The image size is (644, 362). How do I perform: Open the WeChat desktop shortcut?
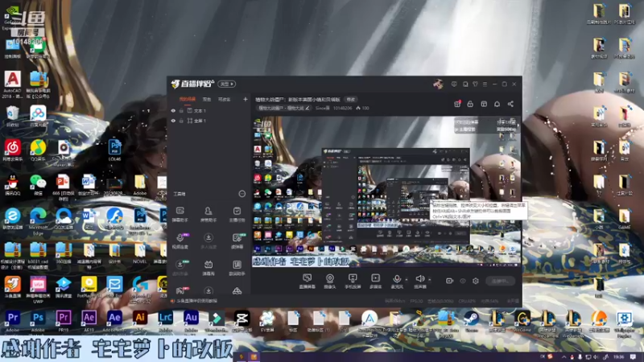(38, 185)
